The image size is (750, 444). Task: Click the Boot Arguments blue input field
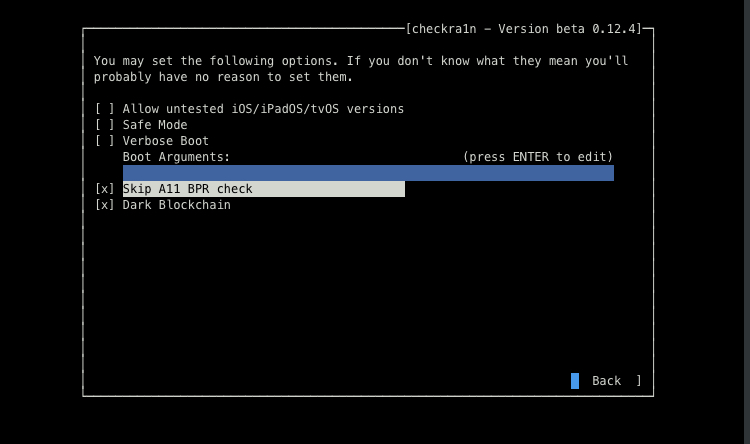tap(368, 173)
